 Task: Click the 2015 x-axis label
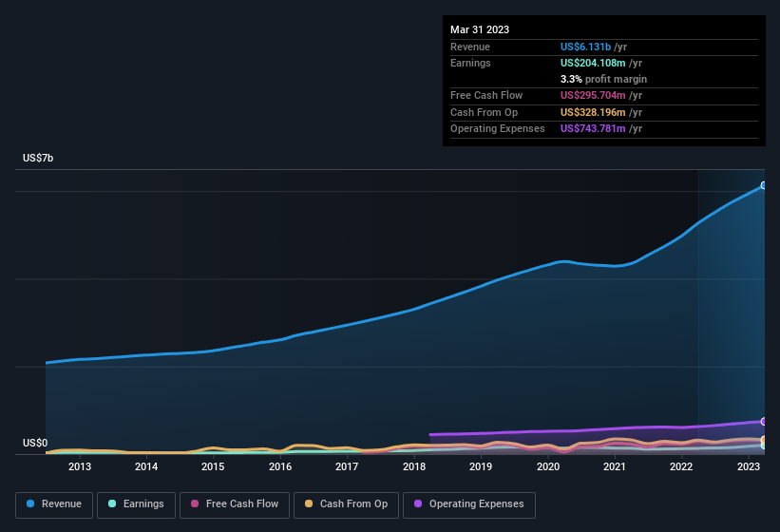point(213,466)
